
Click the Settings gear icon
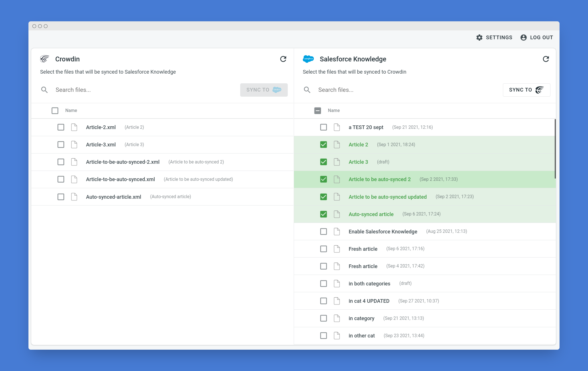[479, 38]
